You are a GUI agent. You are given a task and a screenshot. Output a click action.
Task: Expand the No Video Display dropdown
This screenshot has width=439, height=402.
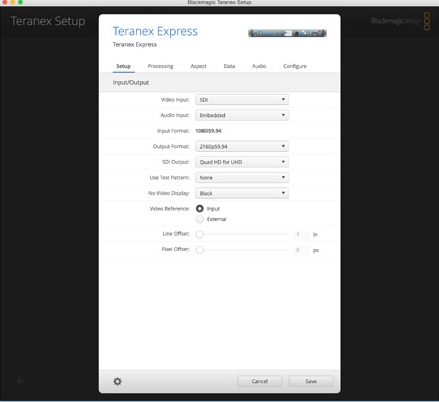coord(242,193)
